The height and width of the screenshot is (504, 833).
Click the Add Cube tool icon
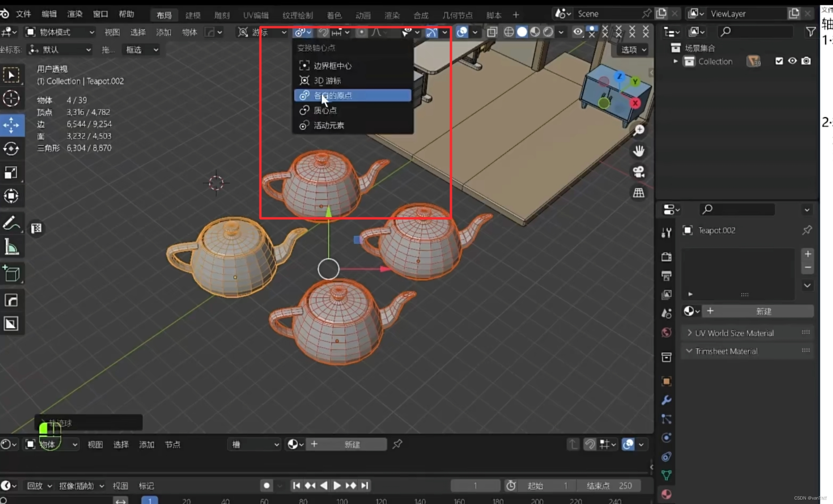tap(11, 274)
